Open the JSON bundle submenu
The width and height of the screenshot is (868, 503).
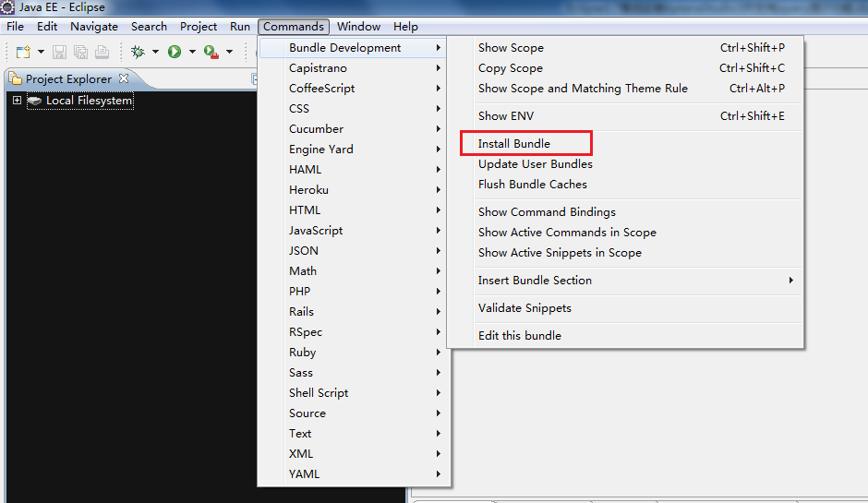click(x=354, y=251)
